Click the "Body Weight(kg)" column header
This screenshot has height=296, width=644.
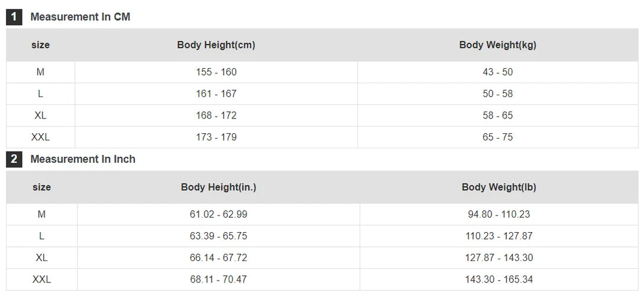click(497, 45)
